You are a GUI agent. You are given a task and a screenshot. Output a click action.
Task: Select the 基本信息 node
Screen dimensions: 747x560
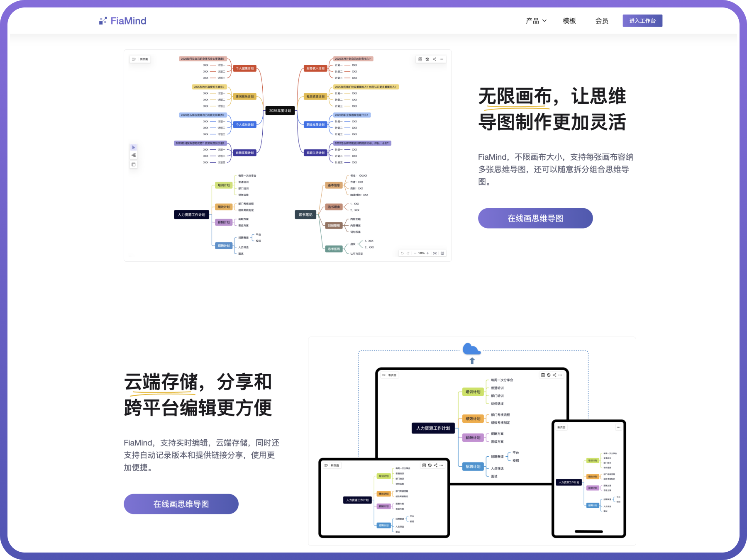click(334, 185)
